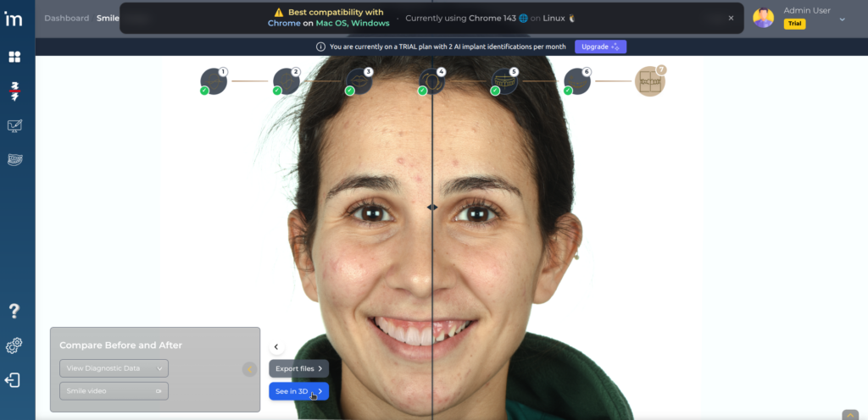Go to workflow step 1
868x420 pixels.
coord(214,81)
